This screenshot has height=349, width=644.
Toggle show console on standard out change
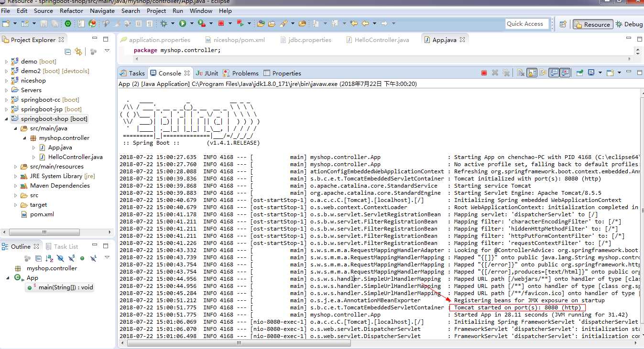pos(554,73)
